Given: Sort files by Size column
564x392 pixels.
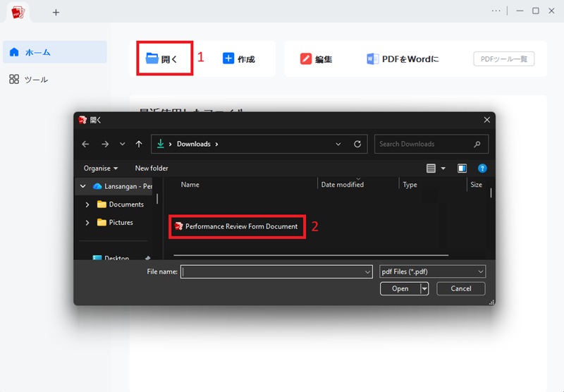Looking at the screenshot, I should click(477, 185).
